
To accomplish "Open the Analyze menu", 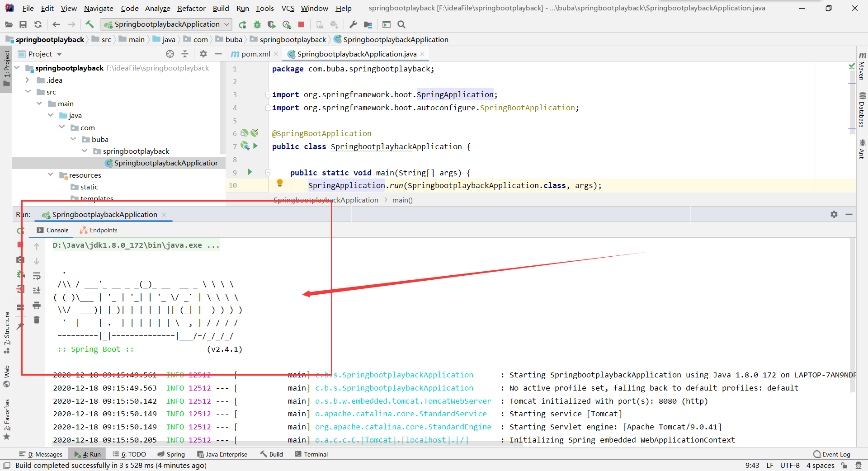I will pyautogui.click(x=157, y=8).
